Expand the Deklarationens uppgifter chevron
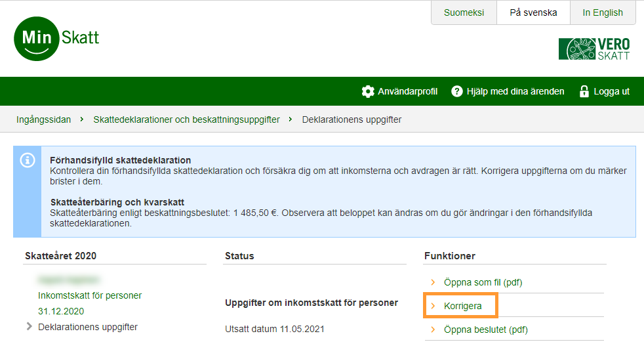Screen dimensions: 644x361 (29, 327)
